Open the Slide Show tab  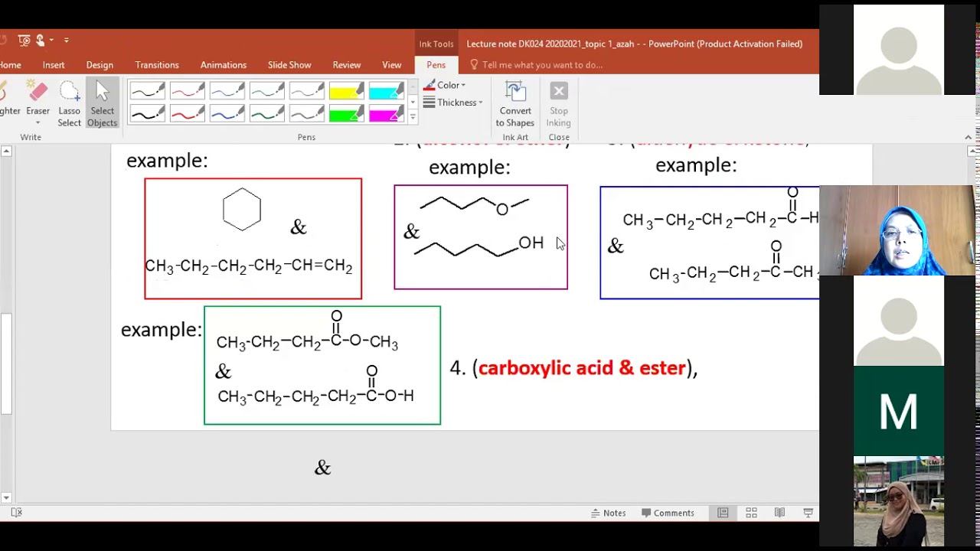tap(289, 65)
